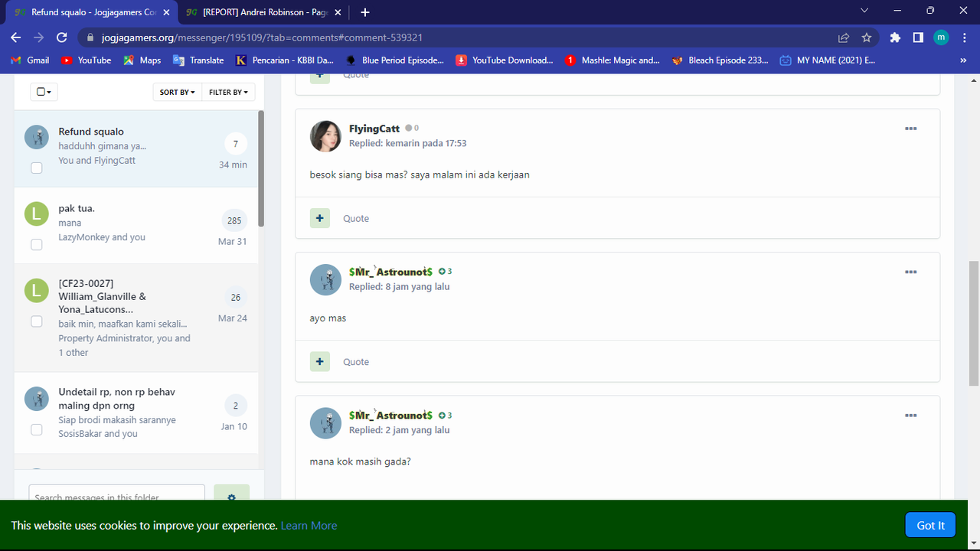Open Undetail rp, non rp behav conversation
This screenshot has height=551, width=980.
tap(116, 399)
